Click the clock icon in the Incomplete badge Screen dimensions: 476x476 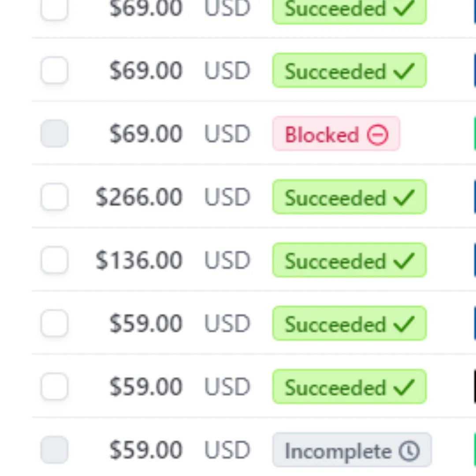[409, 451]
